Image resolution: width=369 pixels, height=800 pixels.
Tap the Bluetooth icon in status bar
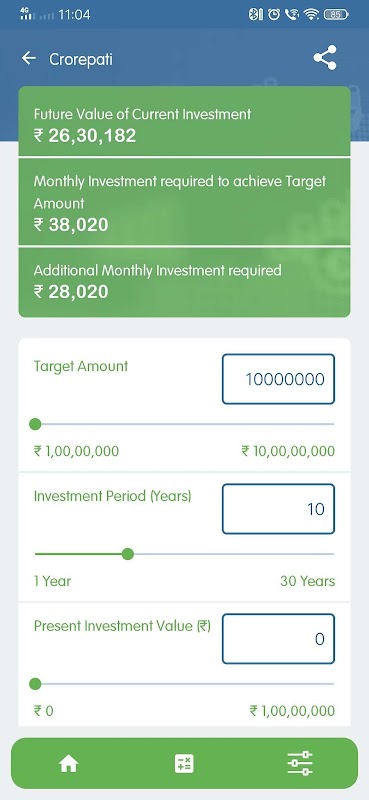click(x=255, y=15)
